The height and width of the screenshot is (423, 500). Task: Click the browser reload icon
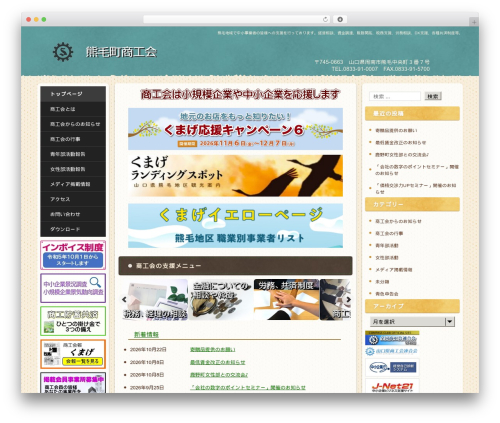click(x=325, y=20)
